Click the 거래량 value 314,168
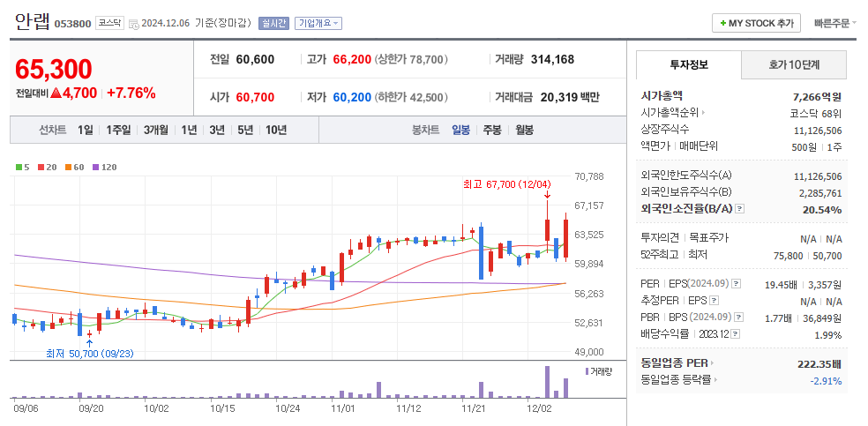868x426 pixels. coord(552,59)
